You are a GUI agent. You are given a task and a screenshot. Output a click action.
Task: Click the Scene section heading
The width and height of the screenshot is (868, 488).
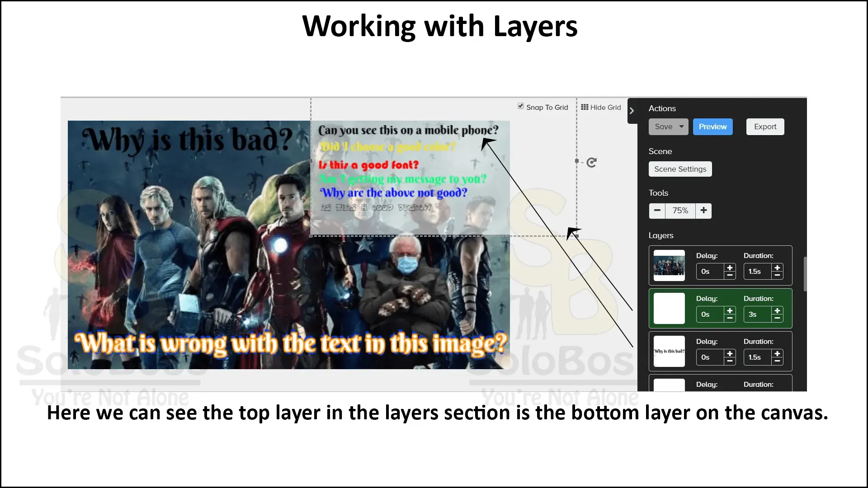(x=660, y=151)
